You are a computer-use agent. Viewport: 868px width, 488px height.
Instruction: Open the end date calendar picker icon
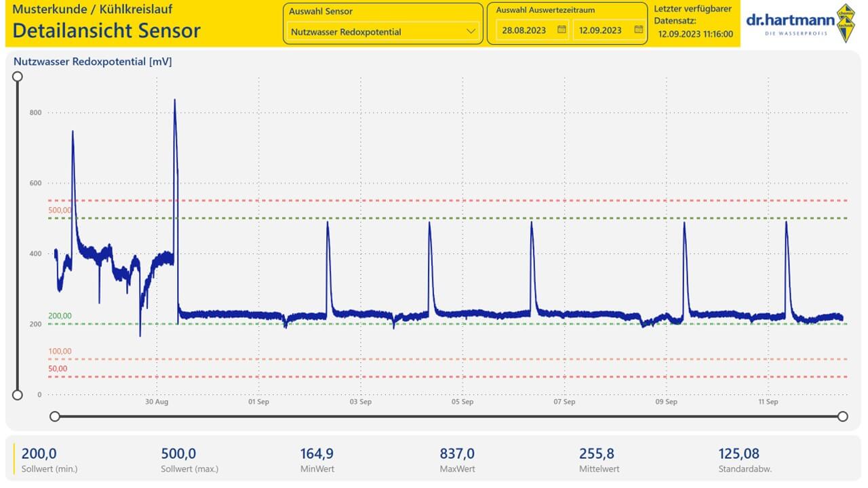pos(638,30)
